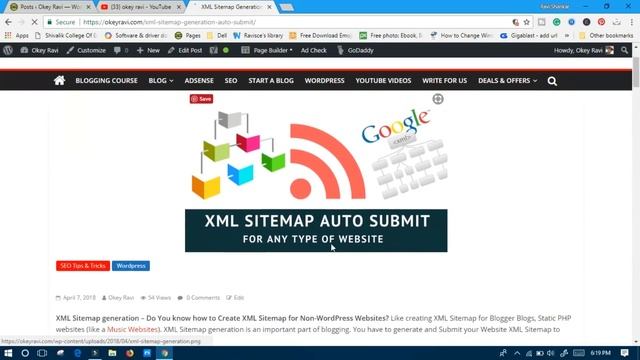Save image with the Pinterest Save button
The height and width of the screenshot is (360, 640).
click(x=201, y=99)
